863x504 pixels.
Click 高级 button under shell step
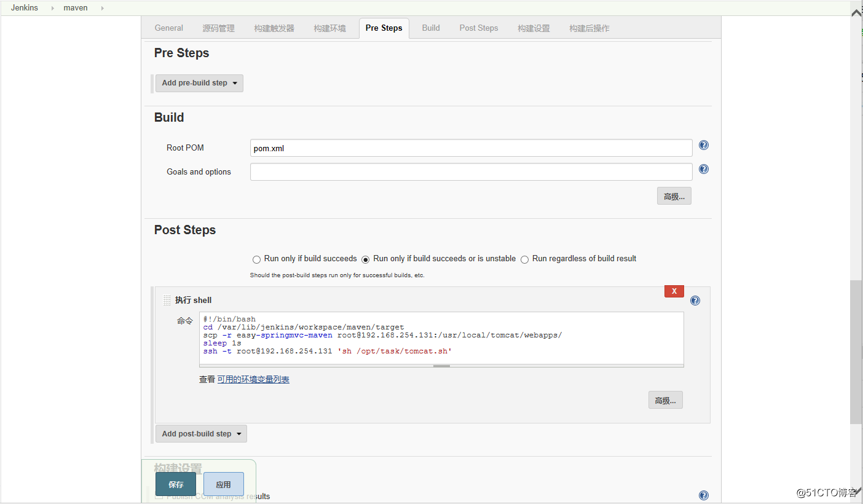[x=666, y=400]
